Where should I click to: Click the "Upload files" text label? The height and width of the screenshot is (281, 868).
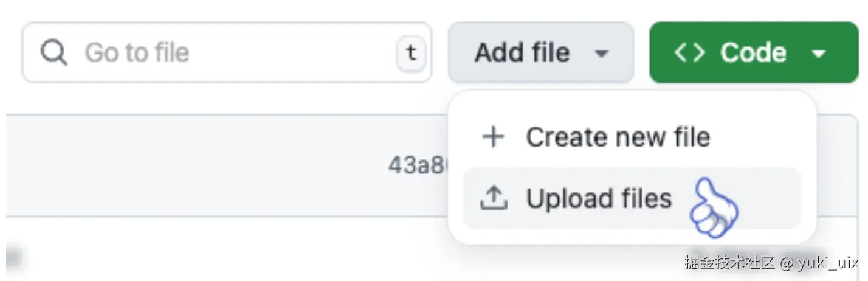[x=599, y=198]
